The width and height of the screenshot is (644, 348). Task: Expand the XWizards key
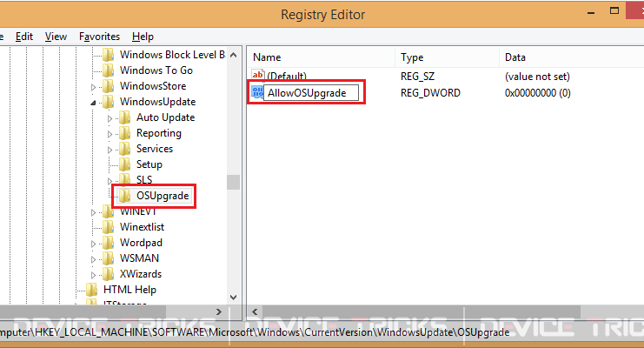[93, 275]
